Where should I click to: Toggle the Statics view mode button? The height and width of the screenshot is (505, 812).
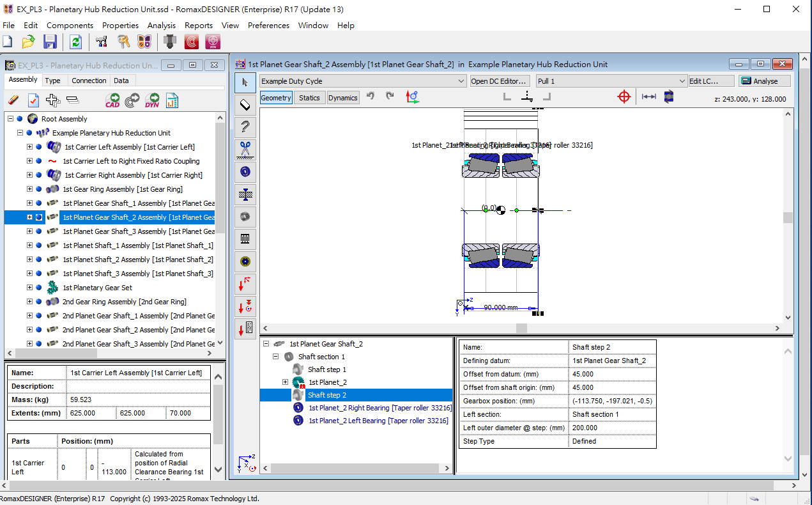309,98
